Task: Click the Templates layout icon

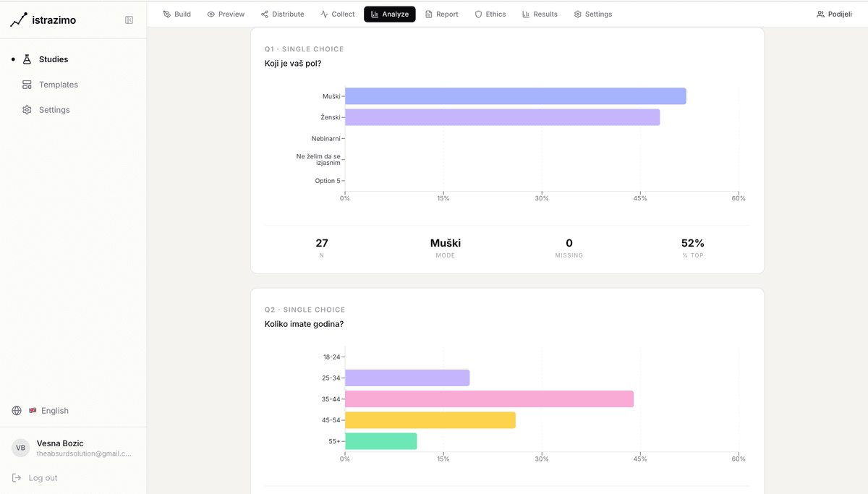Action: 27,85
